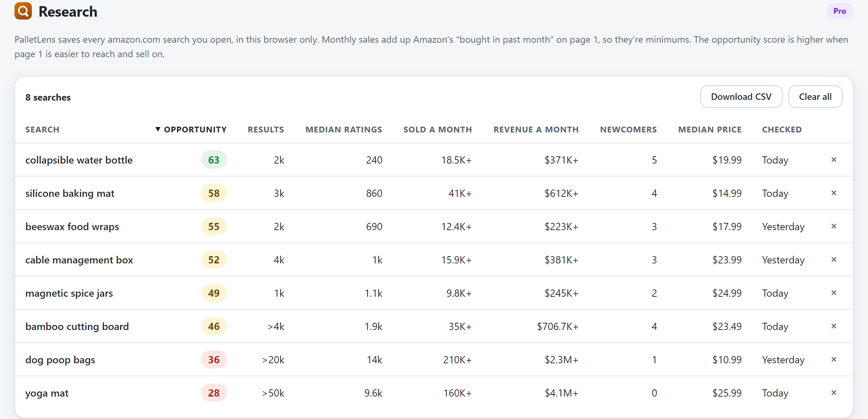Viewport: 868px width, 419px height.
Task: Open the bamboo cutting board search
Action: click(x=77, y=326)
